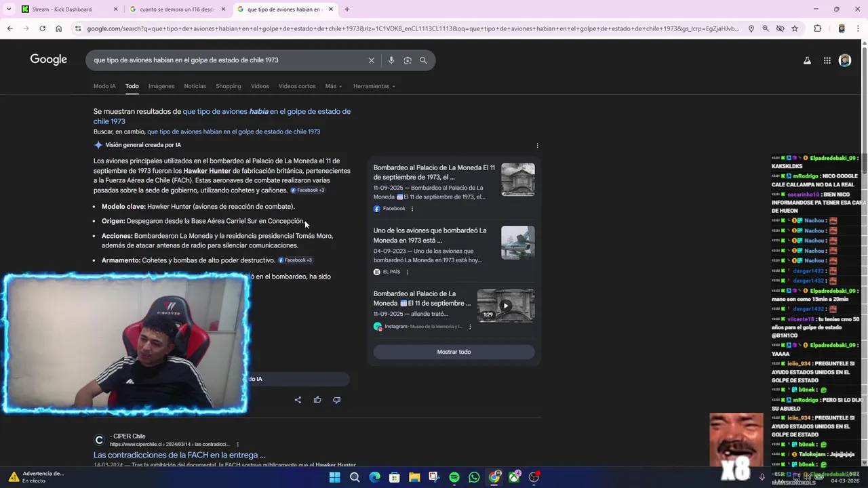This screenshot has height=488, width=868.
Task: Switch to Modo IA tab
Action: pyautogui.click(x=104, y=86)
